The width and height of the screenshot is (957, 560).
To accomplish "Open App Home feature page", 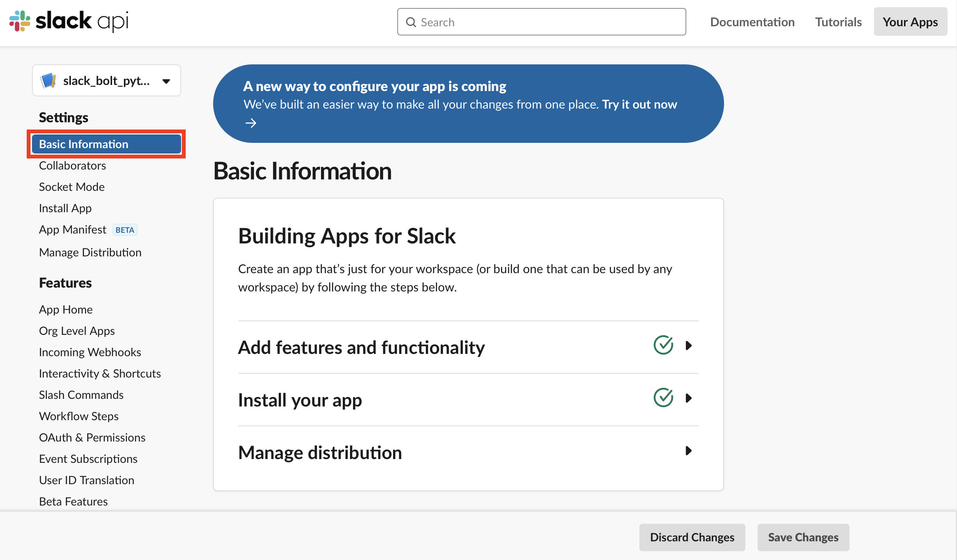I will 66,309.
